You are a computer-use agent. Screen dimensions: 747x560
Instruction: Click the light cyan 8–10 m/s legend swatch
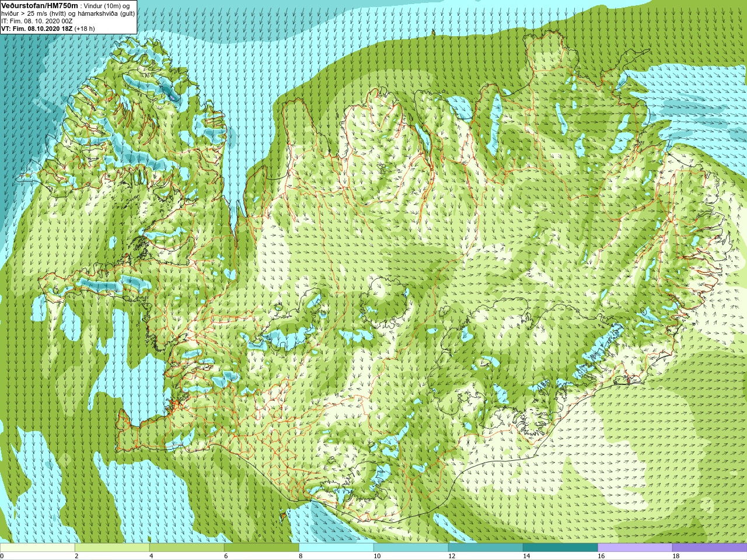[336, 548]
